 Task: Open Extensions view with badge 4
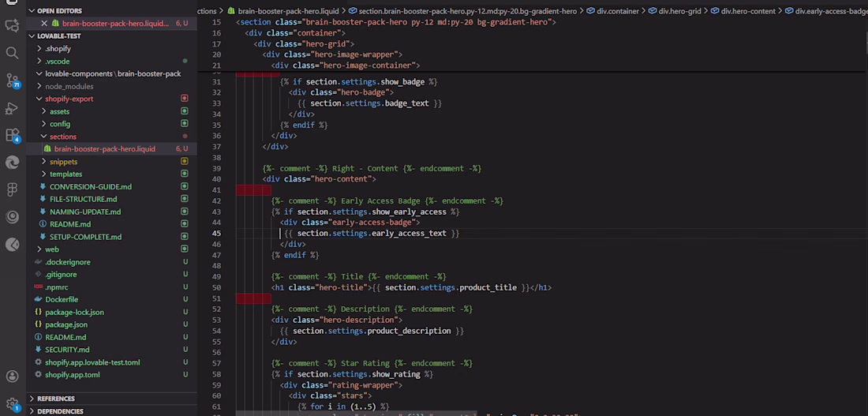pos(12,136)
